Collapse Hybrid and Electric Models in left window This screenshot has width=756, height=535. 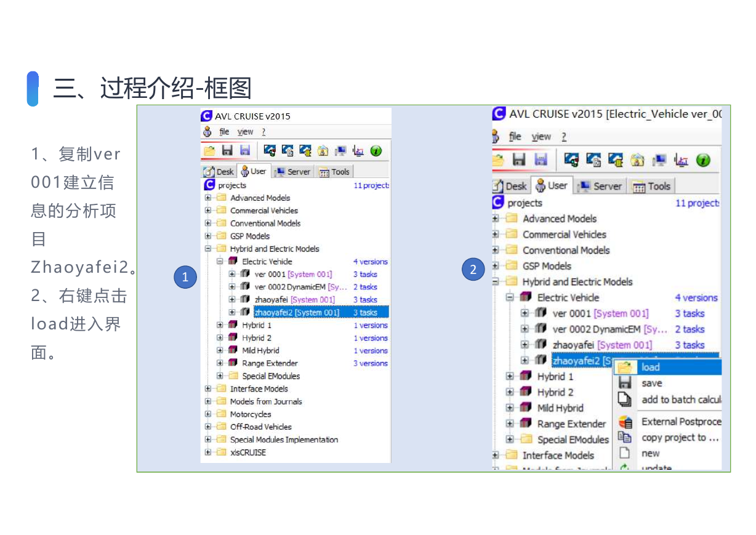tap(208, 249)
